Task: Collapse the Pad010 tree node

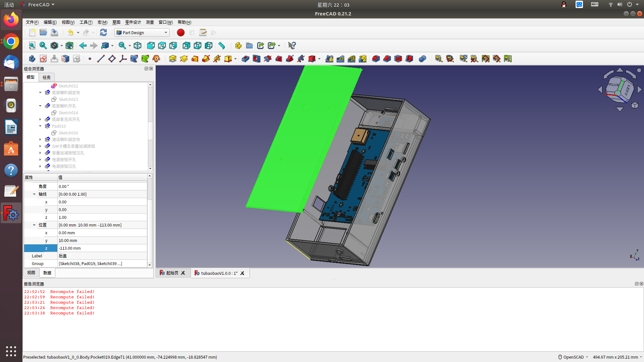Action: click(x=40, y=126)
